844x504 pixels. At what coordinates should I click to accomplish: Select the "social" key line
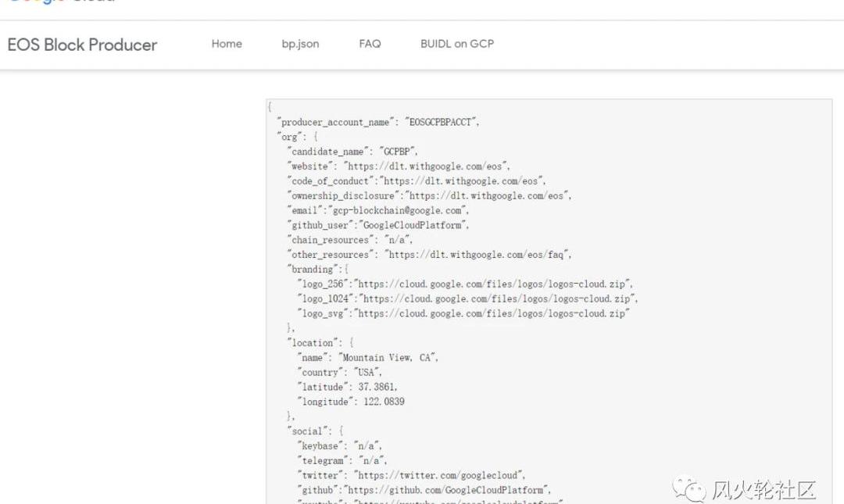pyautogui.click(x=316, y=431)
